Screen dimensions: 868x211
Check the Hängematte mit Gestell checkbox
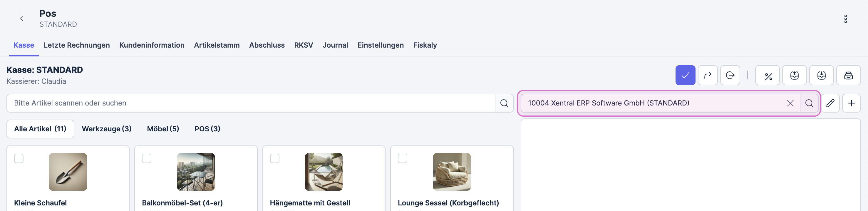[x=275, y=158]
